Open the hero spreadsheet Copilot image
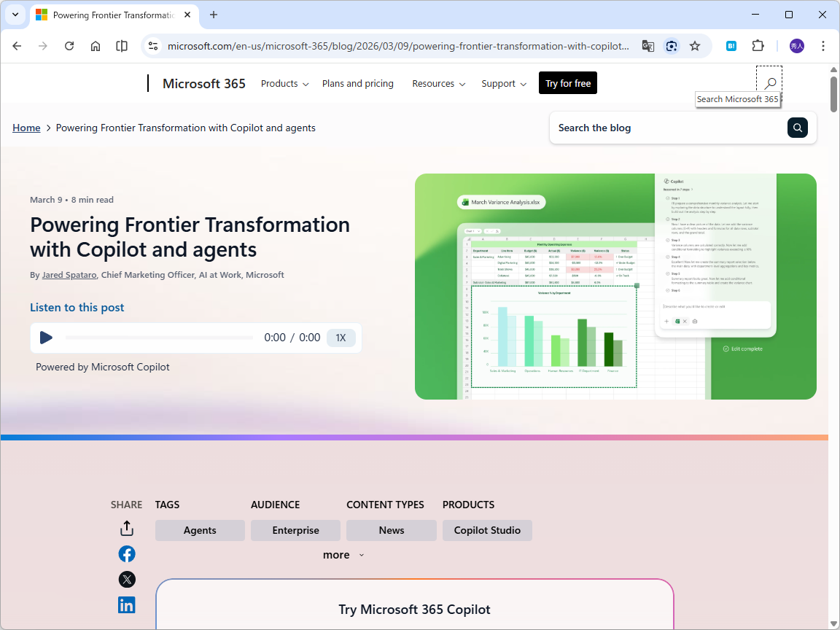The image size is (840, 630). click(615, 286)
